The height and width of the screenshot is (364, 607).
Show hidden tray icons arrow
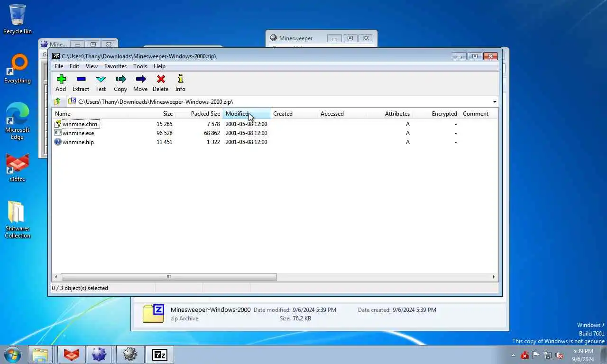pyautogui.click(x=513, y=355)
